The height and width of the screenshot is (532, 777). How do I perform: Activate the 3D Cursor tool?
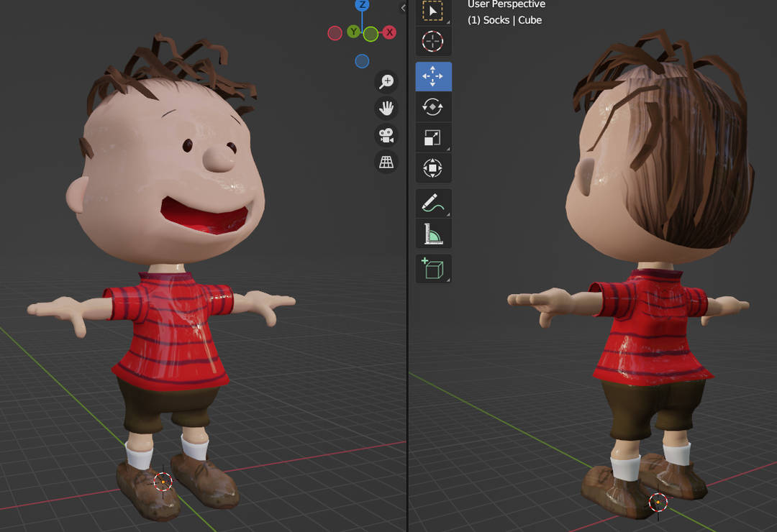point(432,42)
